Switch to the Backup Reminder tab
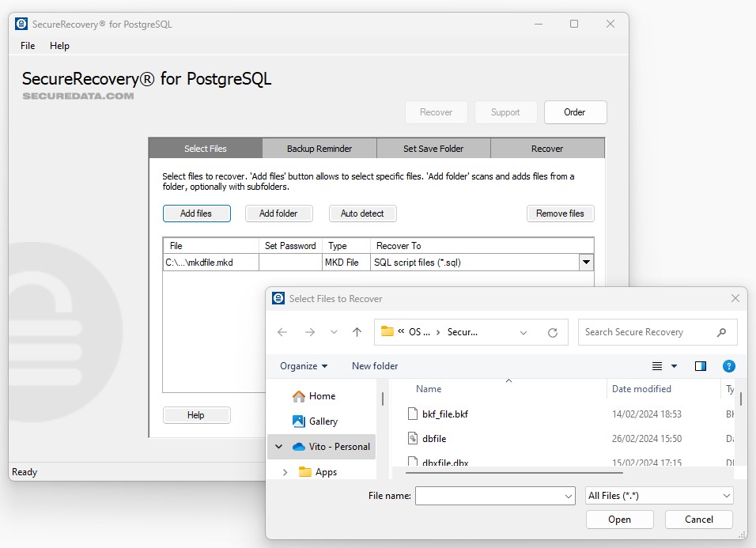The width and height of the screenshot is (756, 548). [x=319, y=149]
